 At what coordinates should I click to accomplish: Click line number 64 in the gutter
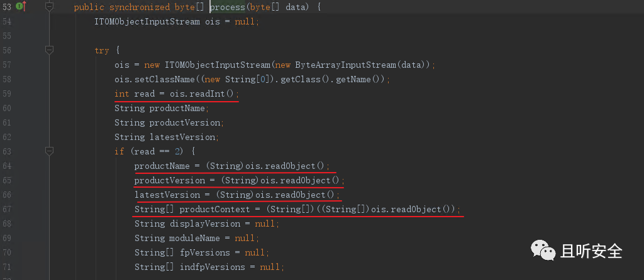point(7,166)
